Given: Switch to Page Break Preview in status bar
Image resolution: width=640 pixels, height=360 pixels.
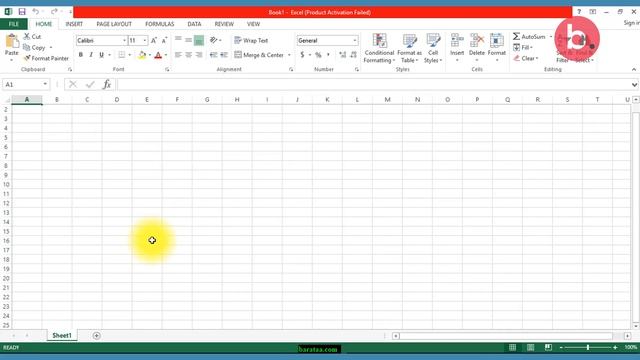Looking at the screenshot, I should 548,347.
